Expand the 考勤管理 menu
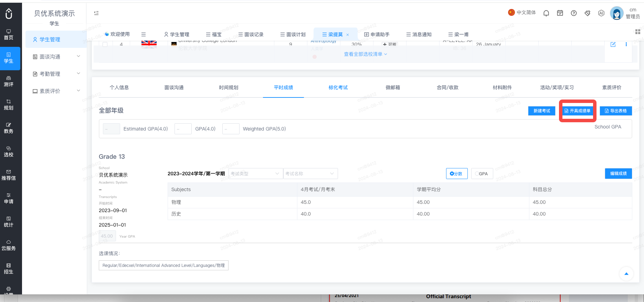The width and height of the screenshot is (644, 302). (x=56, y=74)
